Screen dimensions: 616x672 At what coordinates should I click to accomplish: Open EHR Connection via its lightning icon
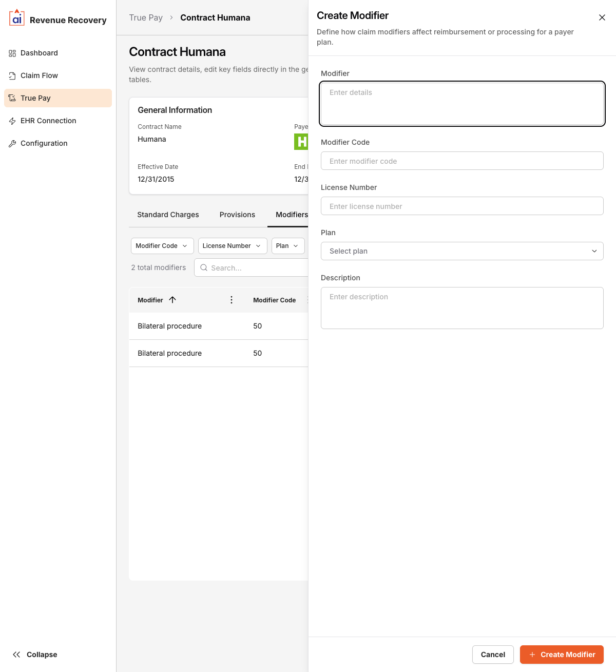[12, 121]
